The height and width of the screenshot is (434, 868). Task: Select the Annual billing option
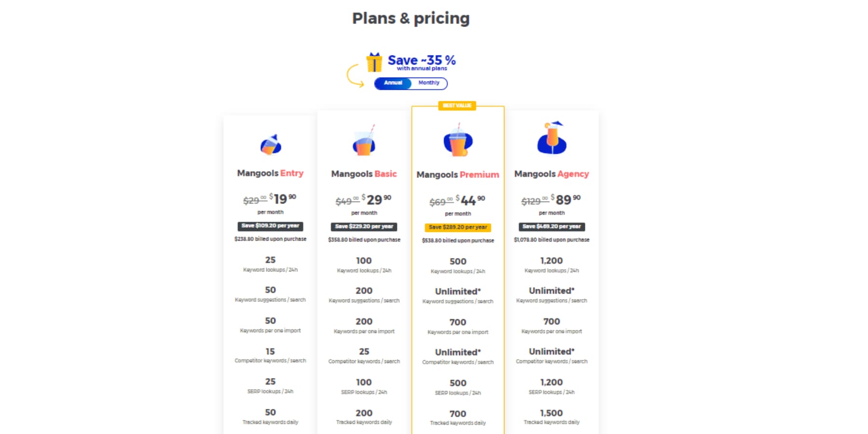click(392, 83)
